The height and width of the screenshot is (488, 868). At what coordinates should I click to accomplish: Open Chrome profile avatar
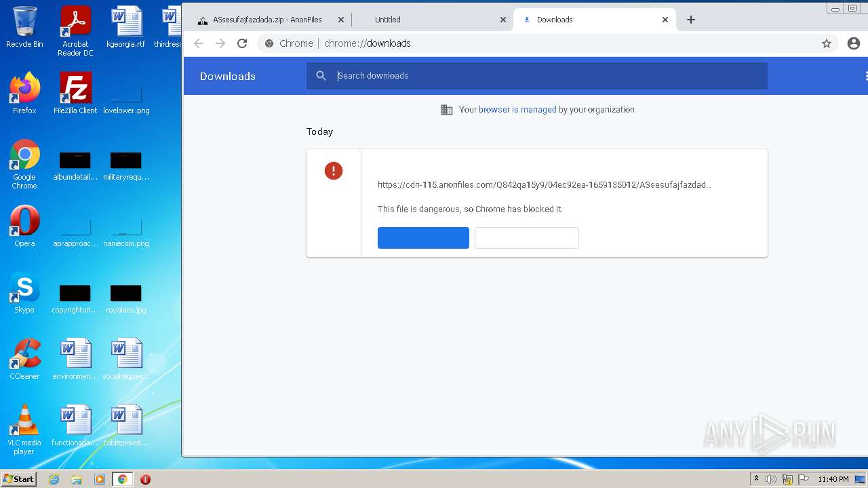tap(854, 43)
